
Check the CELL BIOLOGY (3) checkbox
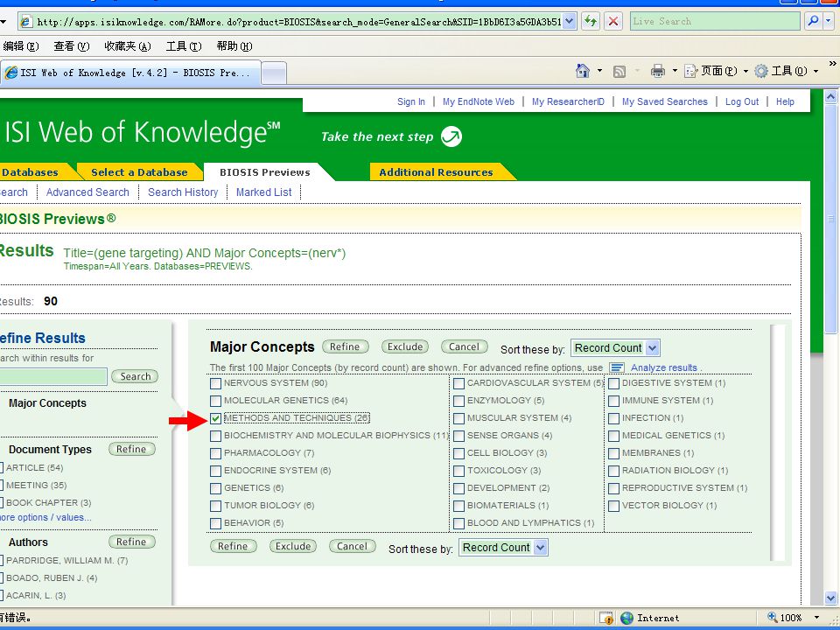tap(458, 454)
